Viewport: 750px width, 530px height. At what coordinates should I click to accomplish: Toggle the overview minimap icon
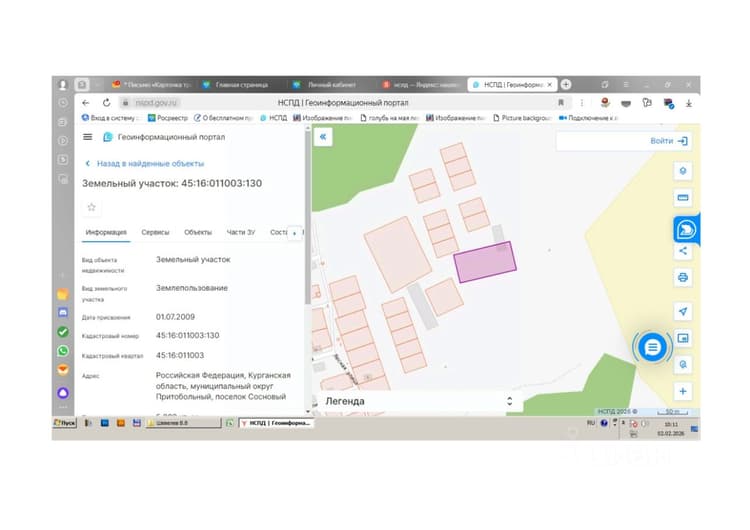pyautogui.click(x=683, y=338)
